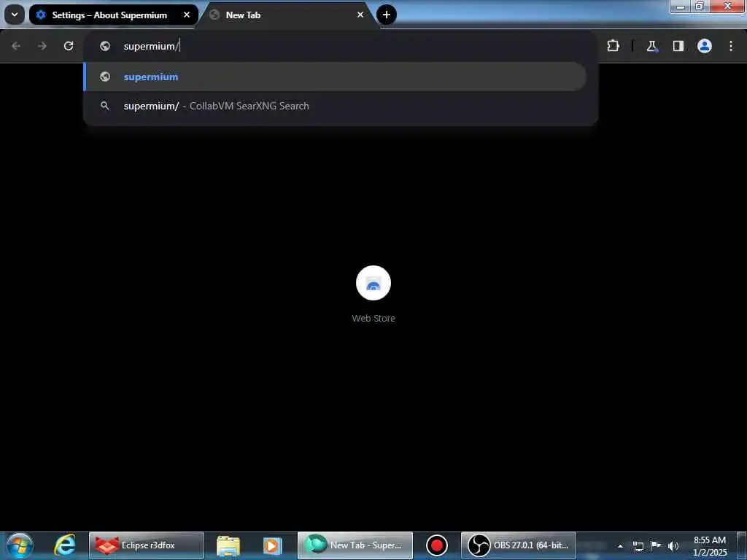
Task: Click the red record taskbar icon
Action: click(x=436, y=545)
